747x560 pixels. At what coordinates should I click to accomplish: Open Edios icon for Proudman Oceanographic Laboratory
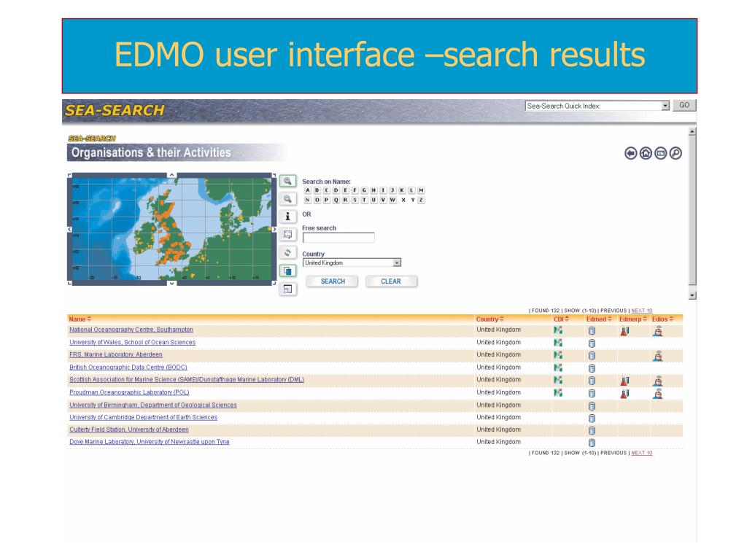click(x=658, y=393)
